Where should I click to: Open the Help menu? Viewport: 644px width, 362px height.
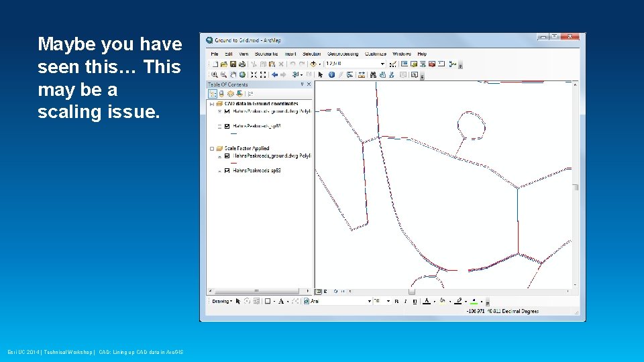click(x=422, y=54)
